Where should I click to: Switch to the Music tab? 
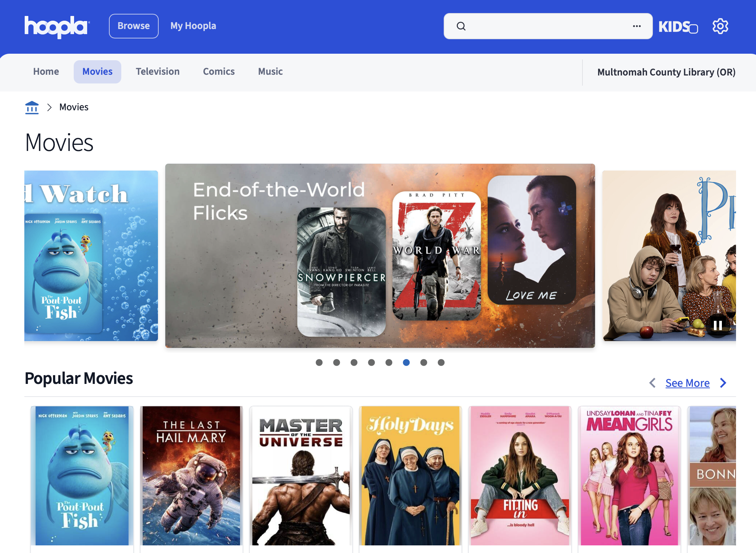(271, 71)
